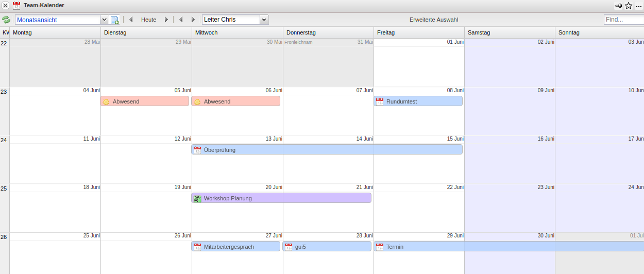Click sun icon of Abwesend on 06 Juni

[x=197, y=102]
